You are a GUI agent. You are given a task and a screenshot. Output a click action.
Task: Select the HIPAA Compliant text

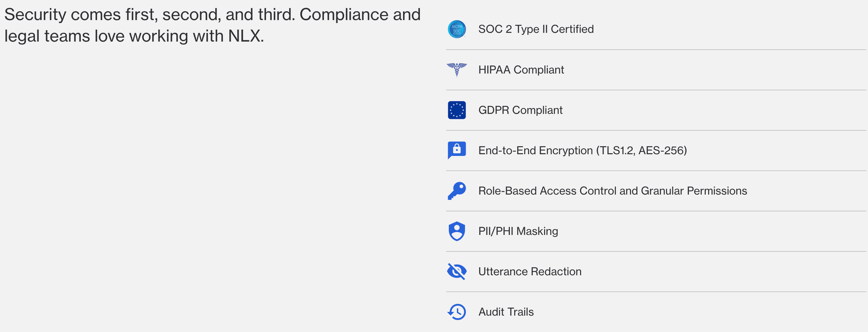click(x=521, y=70)
